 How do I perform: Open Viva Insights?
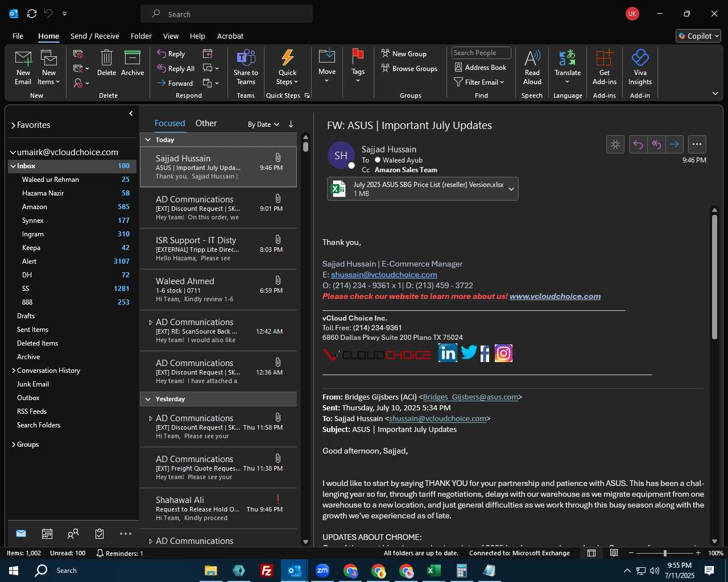640,67
